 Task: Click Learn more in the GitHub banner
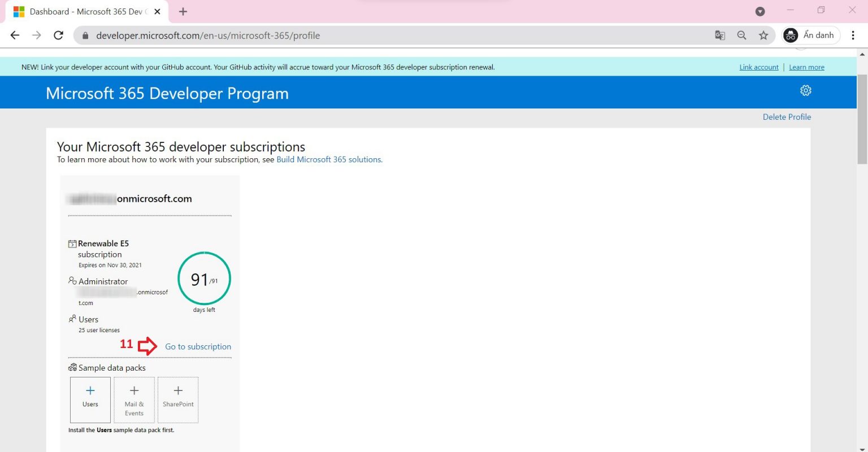pos(806,67)
